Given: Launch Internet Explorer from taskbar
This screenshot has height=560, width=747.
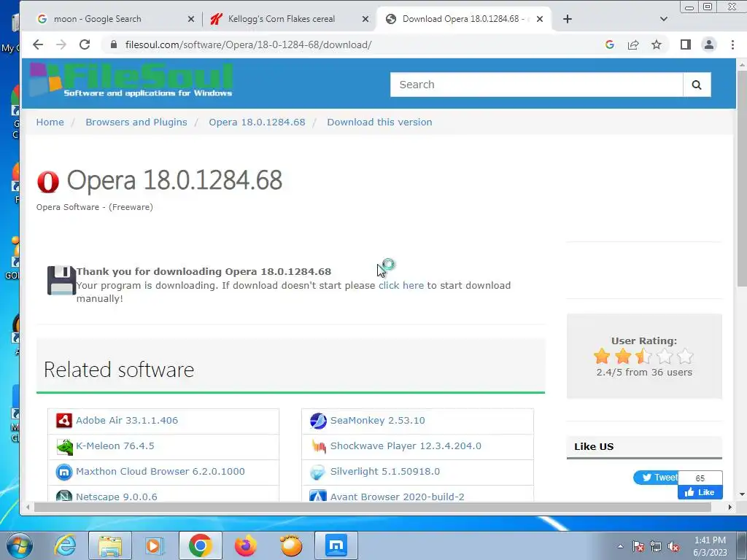Looking at the screenshot, I should [x=64, y=545].
